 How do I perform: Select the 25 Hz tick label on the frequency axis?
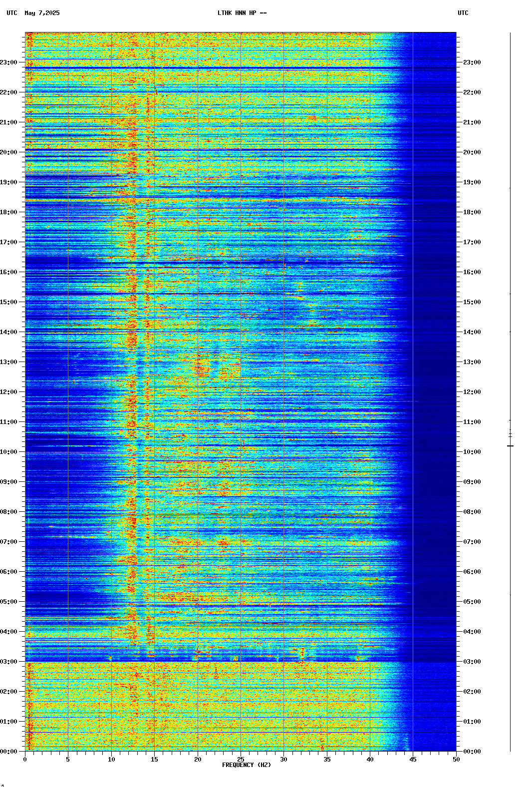point(241,760)
